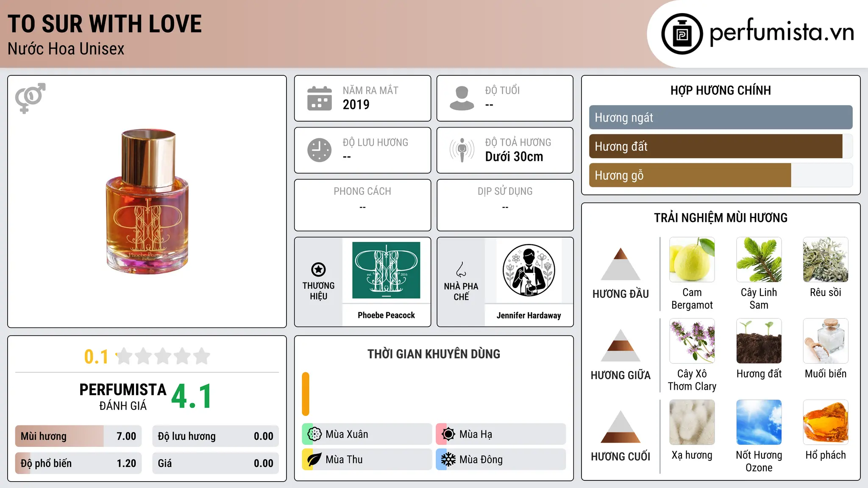The height and width of the screenshot is (488, 868).
Task: Select the Mùa Hạ season label
Action: 476,434
